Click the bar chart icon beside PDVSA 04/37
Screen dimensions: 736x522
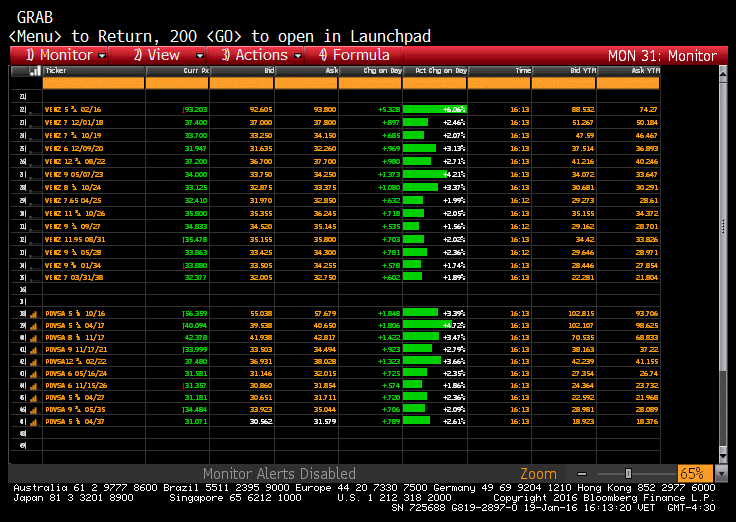[33, 422]
